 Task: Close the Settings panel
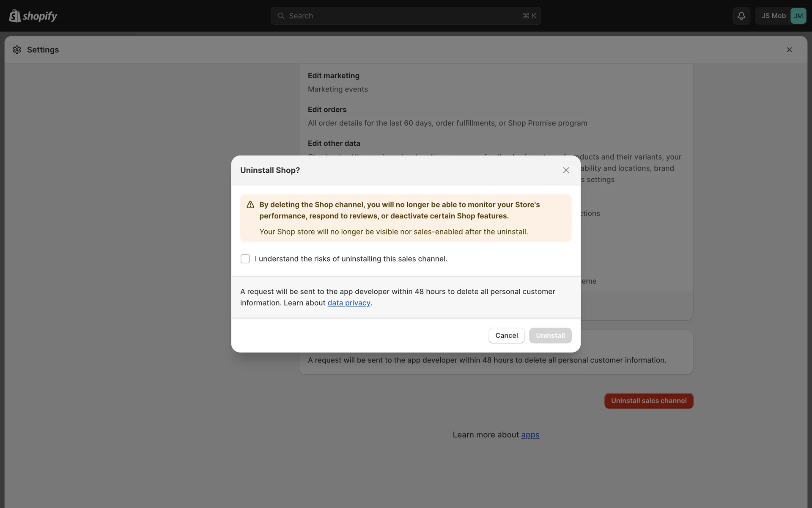click(789, 50)
